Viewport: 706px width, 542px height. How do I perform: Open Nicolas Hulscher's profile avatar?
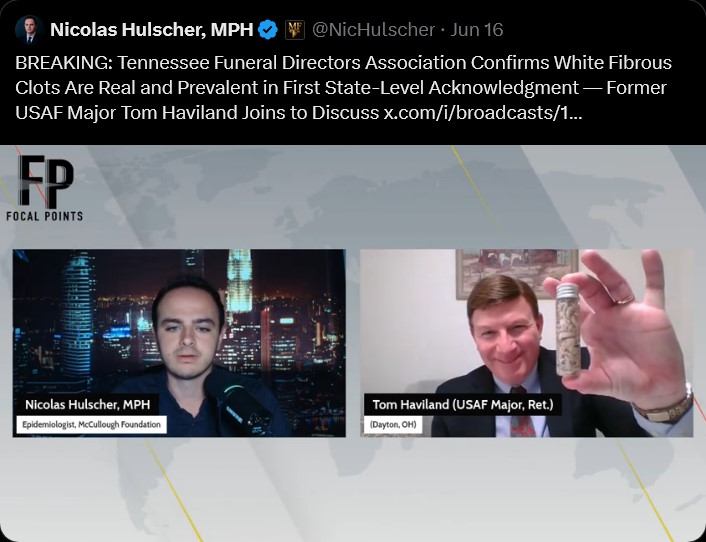[29, 30]
